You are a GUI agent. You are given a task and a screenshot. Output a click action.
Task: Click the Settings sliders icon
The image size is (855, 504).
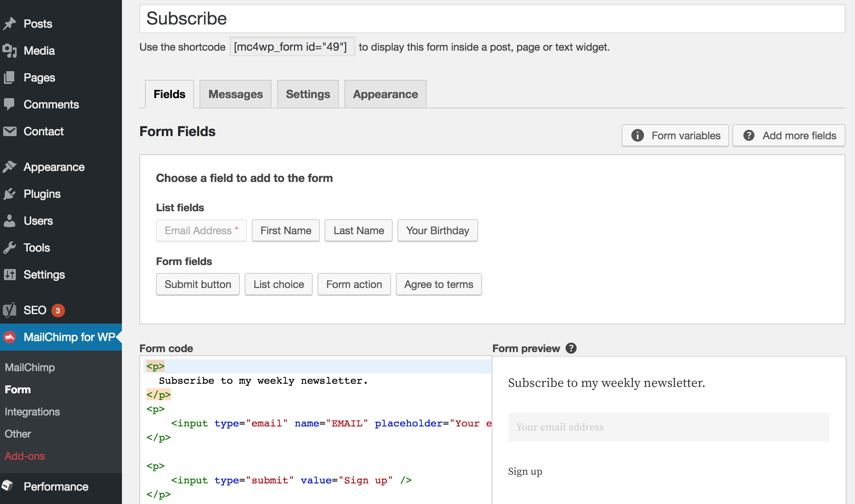point(9,275)
